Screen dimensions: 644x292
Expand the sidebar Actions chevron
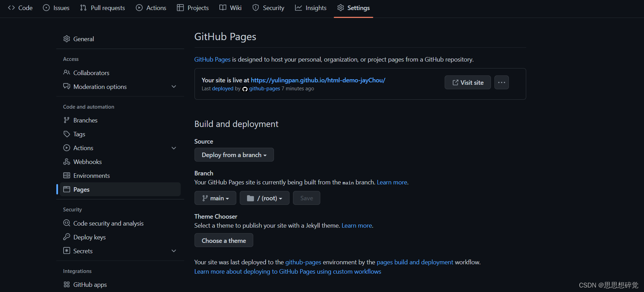click(174, 148)
